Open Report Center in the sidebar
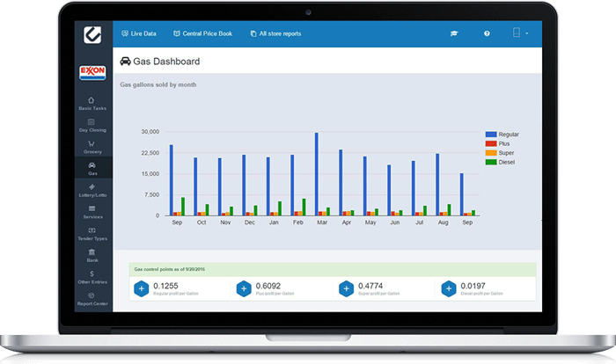This screenshot has width=616, height=364. point(92,300)
